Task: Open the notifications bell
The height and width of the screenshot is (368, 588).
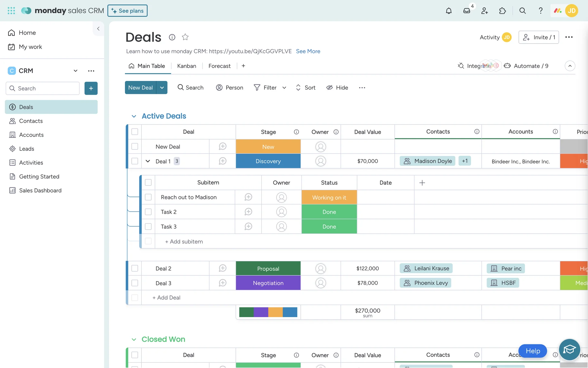Action: (x=449, y=11)
